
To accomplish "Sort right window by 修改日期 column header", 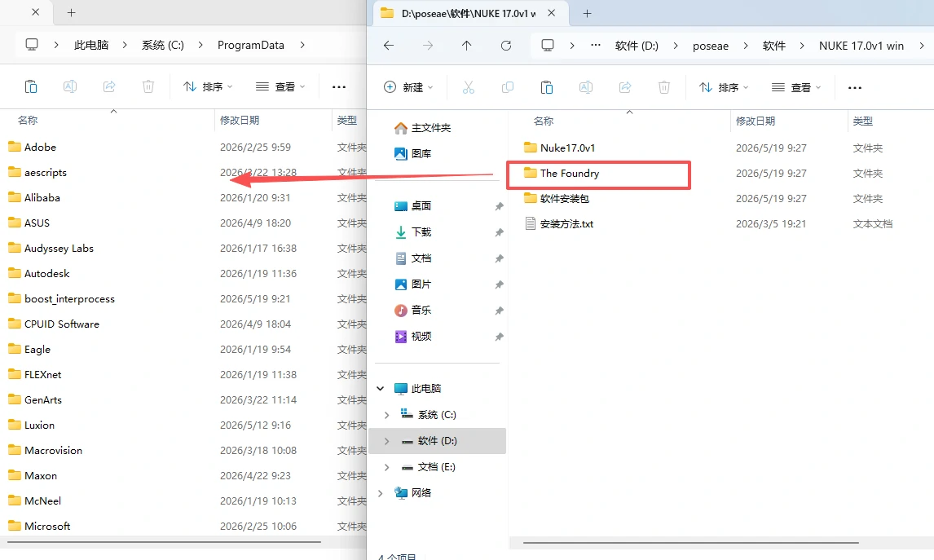I will (756, 121).
